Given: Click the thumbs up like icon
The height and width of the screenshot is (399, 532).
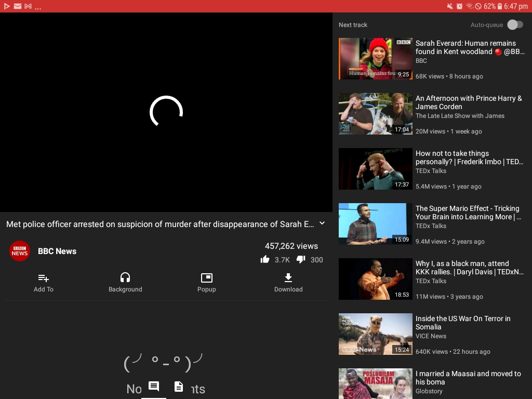Looking at the screenshot, I should tap(265, 259).
